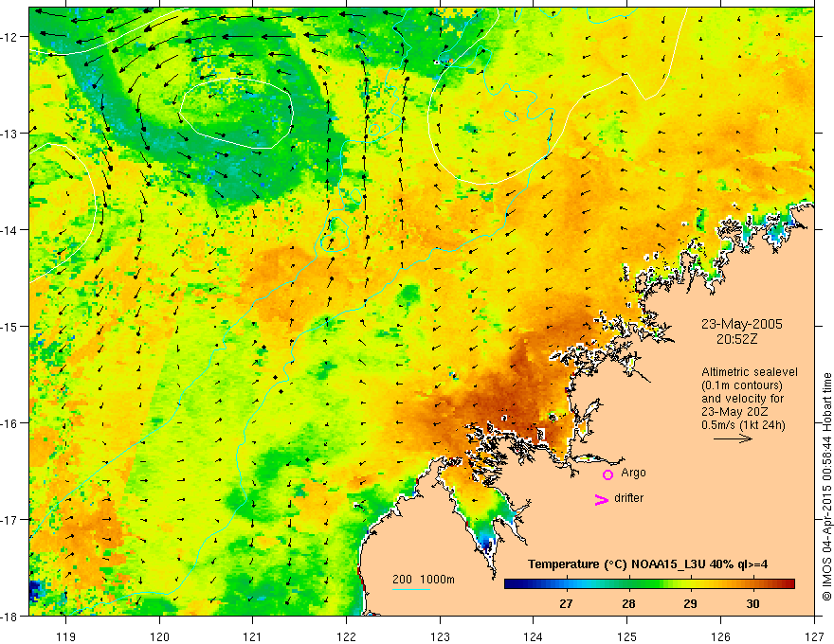Click the cyan bathymetry legend line
Image resolution: width=834 pixels, height=644 pixels.
[411, 589]
